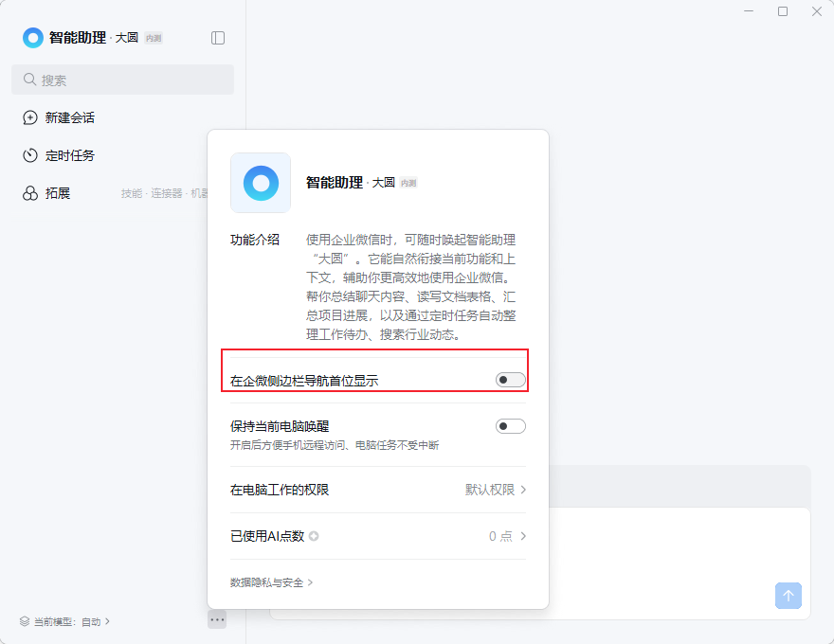
Task: Select 拓展 in the sidebar
Action: [58, 193]
